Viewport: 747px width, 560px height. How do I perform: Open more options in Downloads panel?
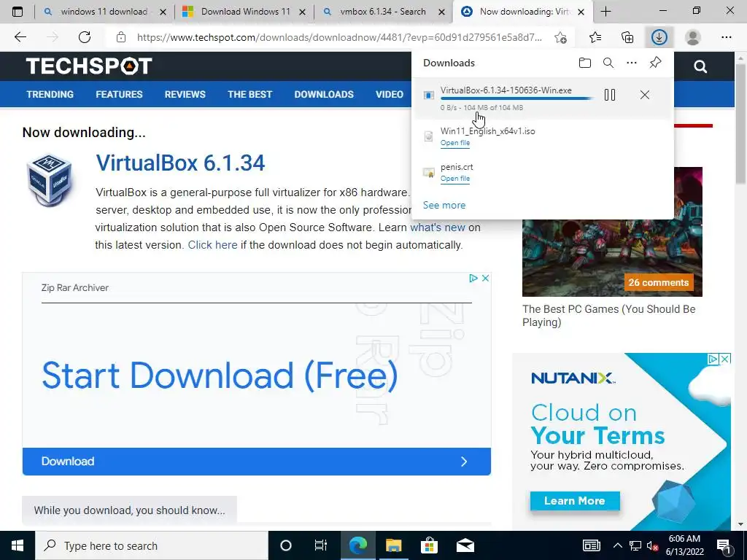[632, 63]
